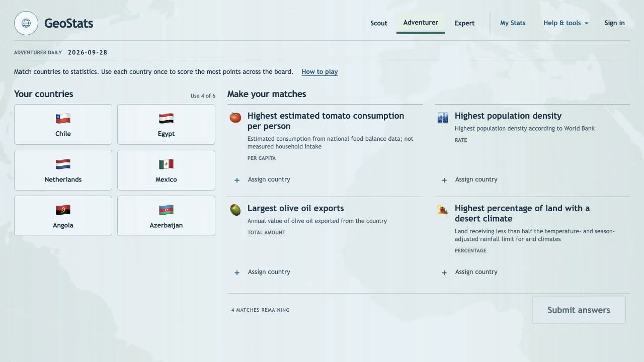Click the Mexico flag icon
Screen dimensions: 644x362
click(x=166, y=164)
